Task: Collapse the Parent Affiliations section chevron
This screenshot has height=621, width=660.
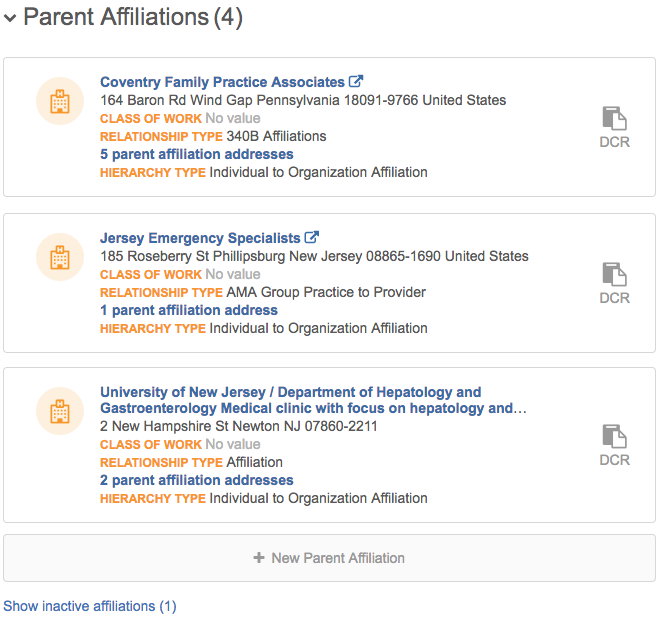Action: [x=10, y=18]
